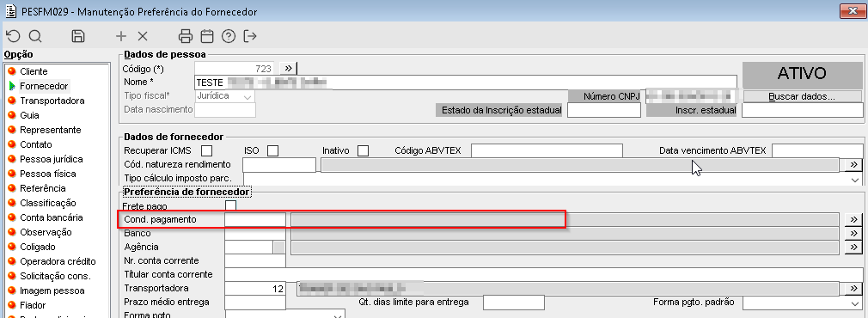
Task: Select Representante in the Opção list
Action: [x=51, y=130]
